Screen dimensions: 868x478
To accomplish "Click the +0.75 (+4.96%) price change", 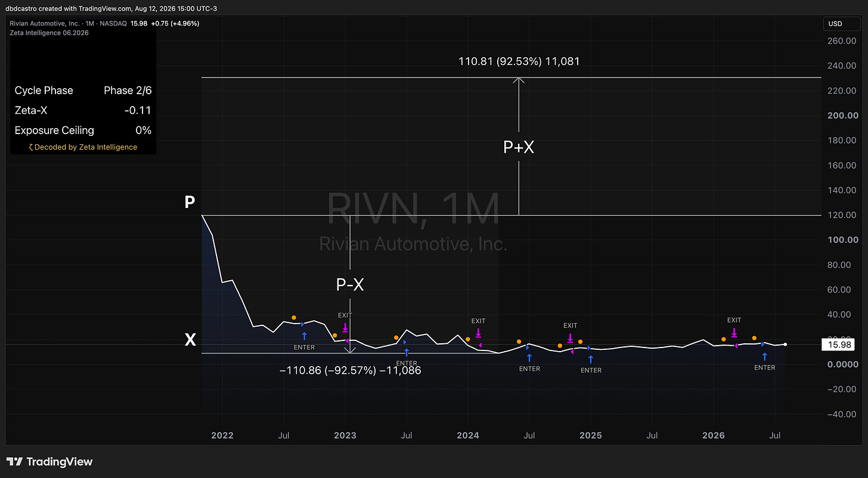I will click(175, 23).
